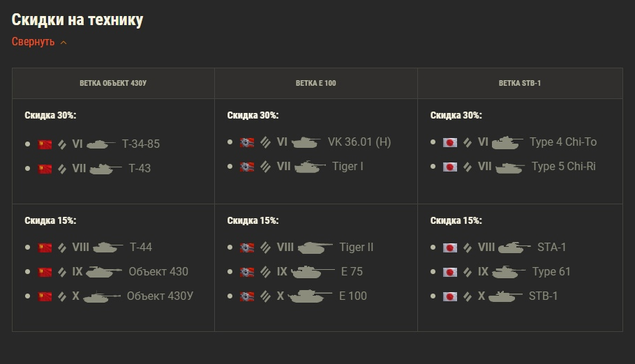The image size is (635, 364).
Task: Open the Type 5 Chi-Ri link
Action: pyautogui.click(x=563, y=166)
